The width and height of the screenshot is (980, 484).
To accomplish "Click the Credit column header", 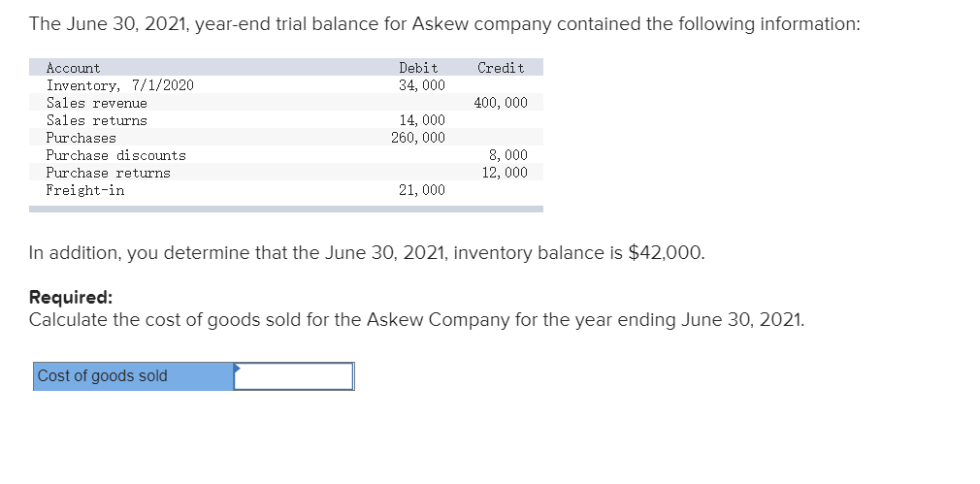I will pyautogui.click(x=501, y=68).
